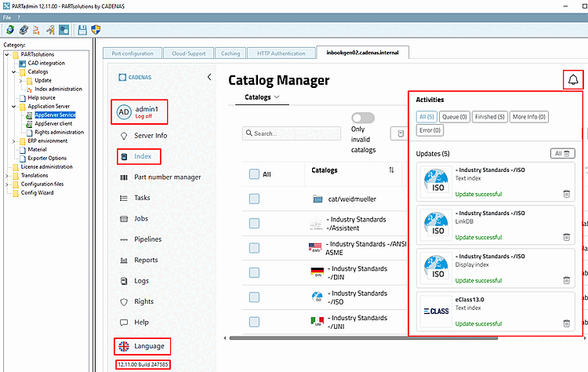Filter activities by Queue (0)

coord(455,117)
